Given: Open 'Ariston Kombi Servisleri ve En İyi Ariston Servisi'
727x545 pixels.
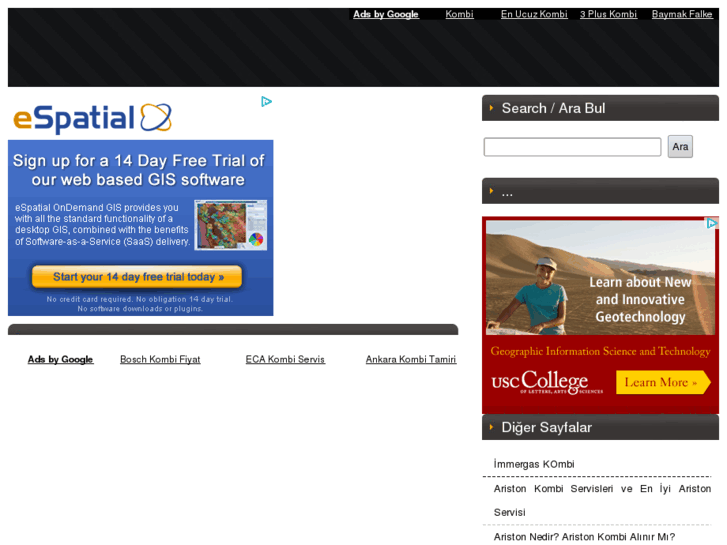Looking at the screenshot, I should click(x=602, y=500).
